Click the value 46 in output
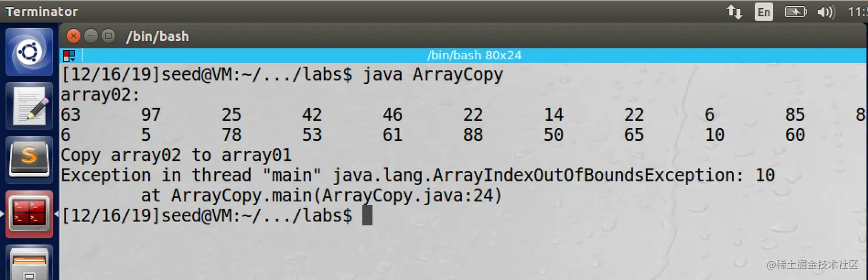Screen dimensions: 868x280 tap(393, 115)
